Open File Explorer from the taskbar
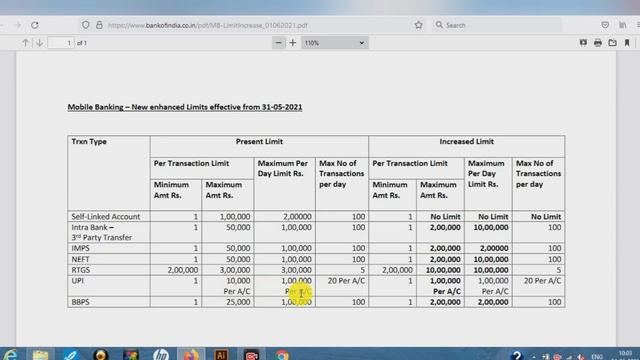The image size is (640, 360). pos(40,354)
